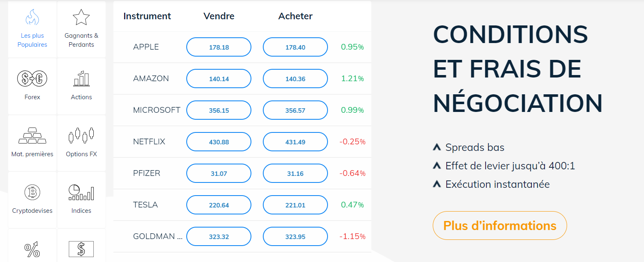
Task: Open Options FX candlestick icon
Action: click(81, 135)
